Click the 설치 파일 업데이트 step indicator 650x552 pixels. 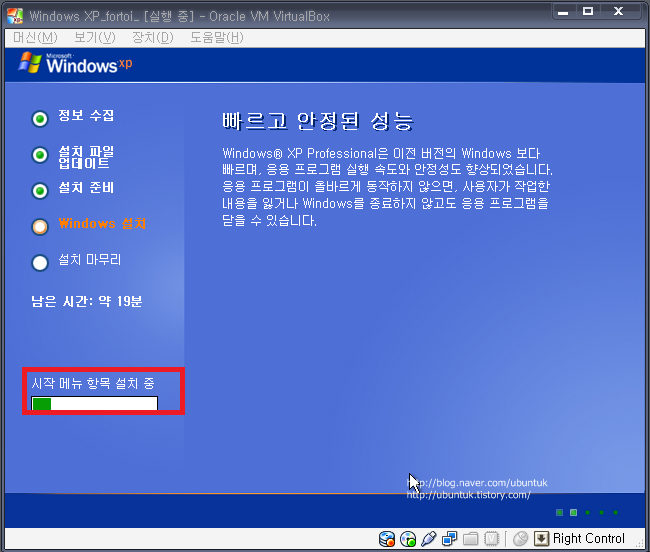[40, 155]
